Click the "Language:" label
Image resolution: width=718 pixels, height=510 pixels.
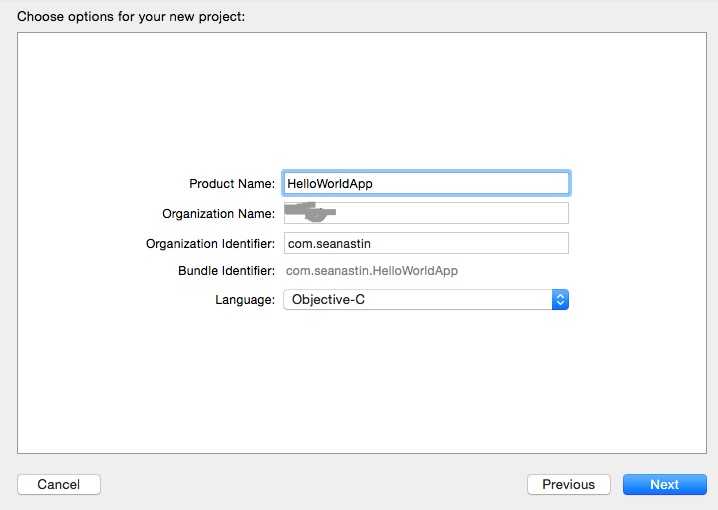tap(245, 300)
